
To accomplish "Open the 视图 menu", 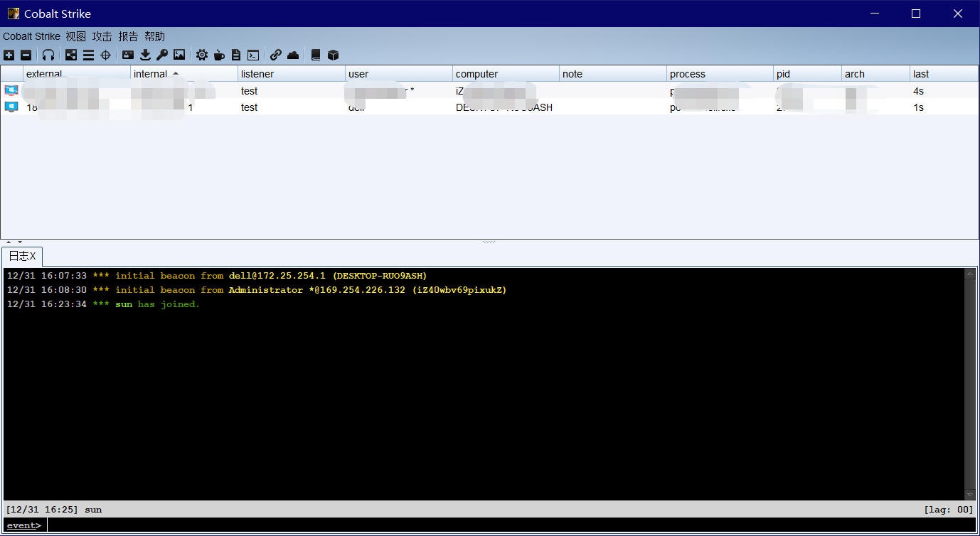I will click(76, 36).
